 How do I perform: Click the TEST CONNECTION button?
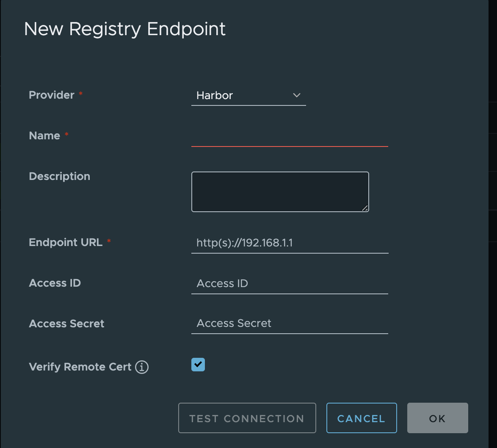(x=247, y=418)
